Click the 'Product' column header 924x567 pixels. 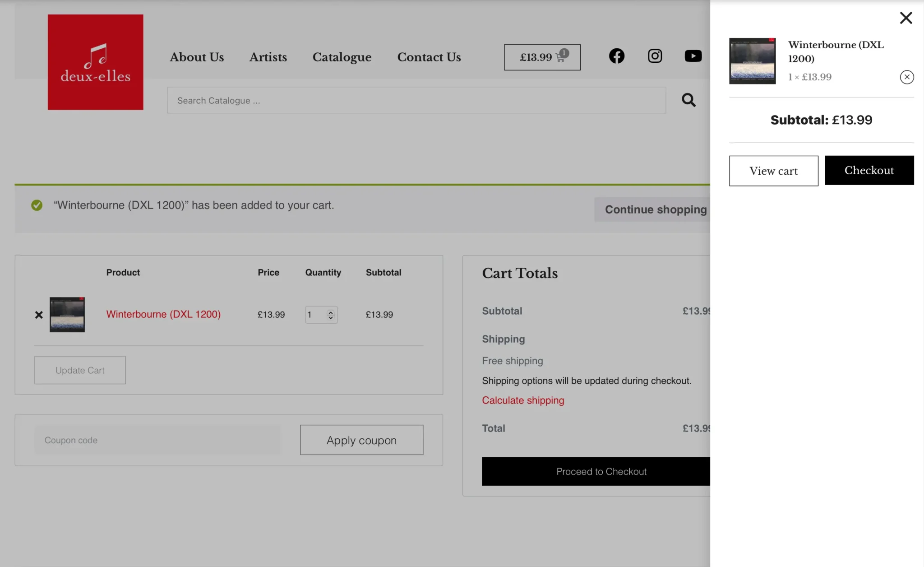123,273
